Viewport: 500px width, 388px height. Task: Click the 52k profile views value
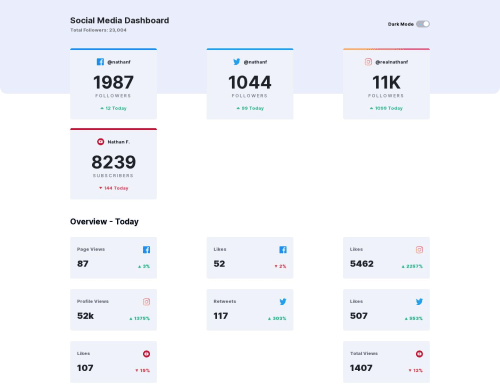click(85, 316)
